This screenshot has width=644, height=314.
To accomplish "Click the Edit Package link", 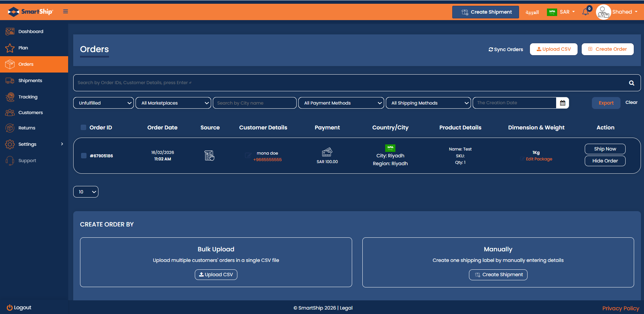I will click(x=539, y=159).
